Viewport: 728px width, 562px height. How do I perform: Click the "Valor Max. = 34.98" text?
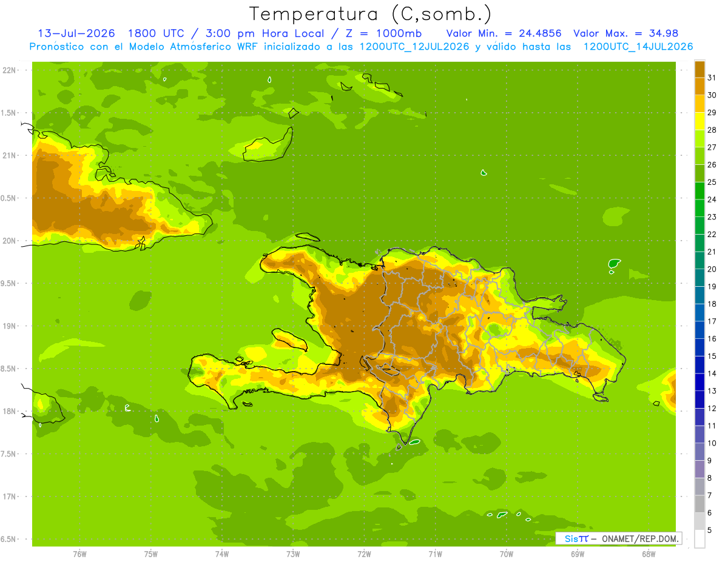(x=626, y=33)
